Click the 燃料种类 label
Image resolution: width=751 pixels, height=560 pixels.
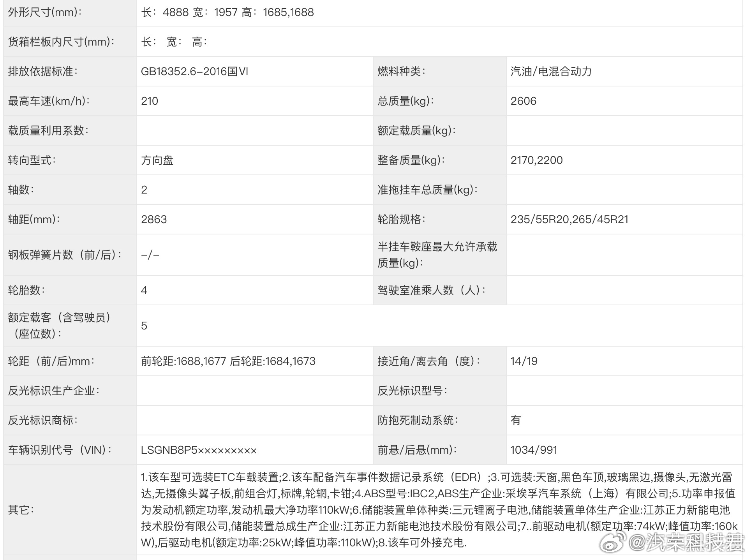pos(402,72)
